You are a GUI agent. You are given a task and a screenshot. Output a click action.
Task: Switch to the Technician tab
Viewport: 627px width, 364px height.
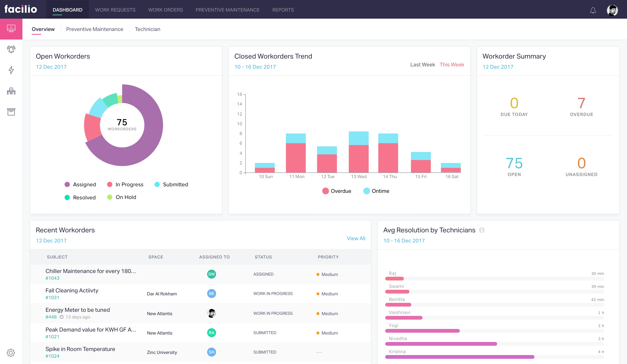[147, 29]
